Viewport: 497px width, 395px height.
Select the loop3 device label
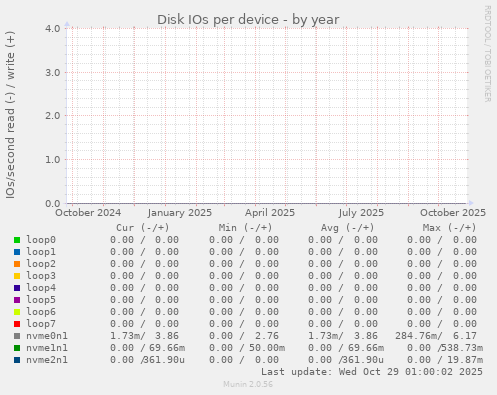[41, 276]
